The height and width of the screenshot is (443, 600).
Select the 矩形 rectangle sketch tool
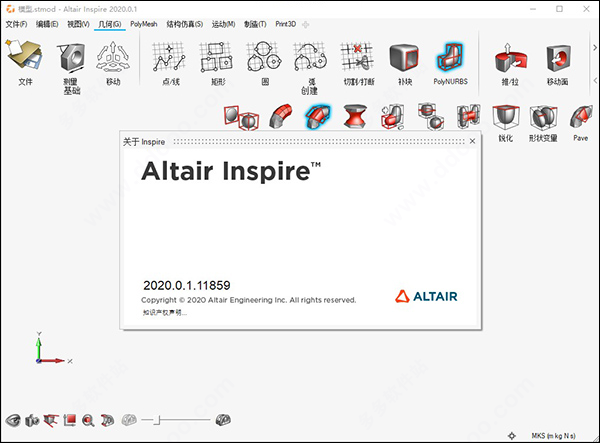click(x=216, y=57)
